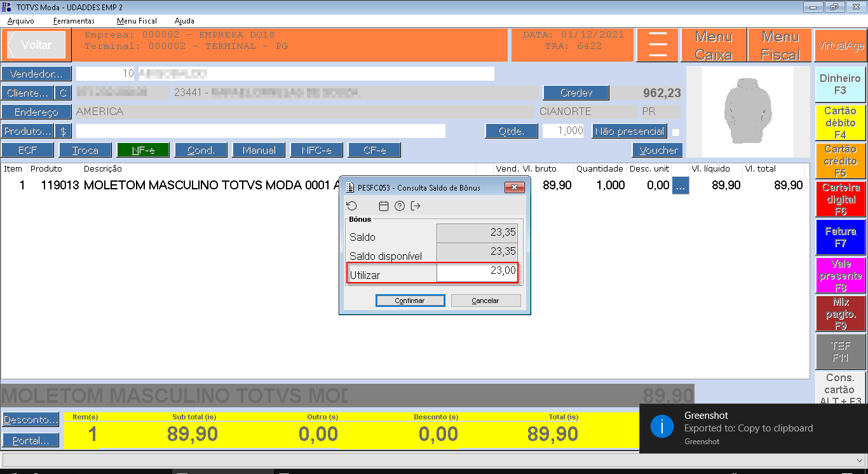Click the refresh icon in the bonus dialog
The width and height of the screenshot is (868, 474).
click(351, 206)
